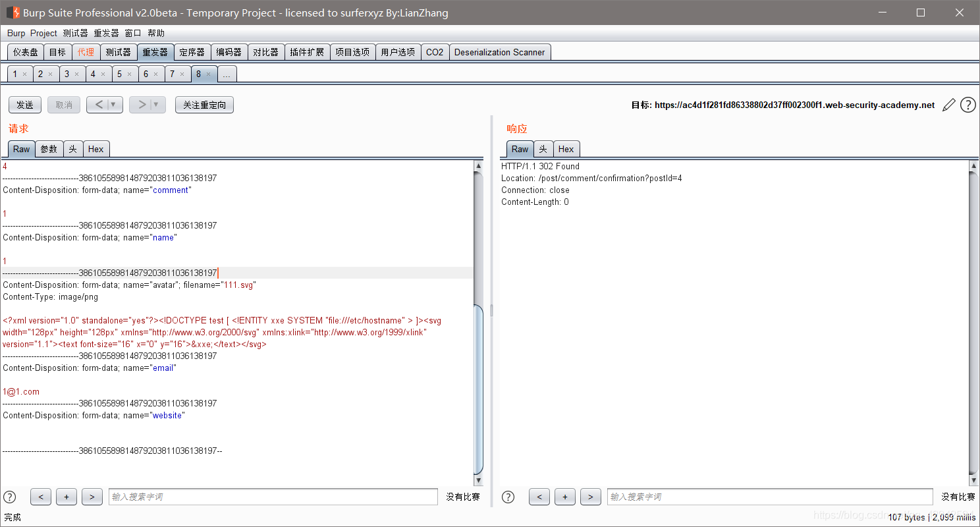Select request 参数 view tab
980x527 pixels.
point(49,149)
